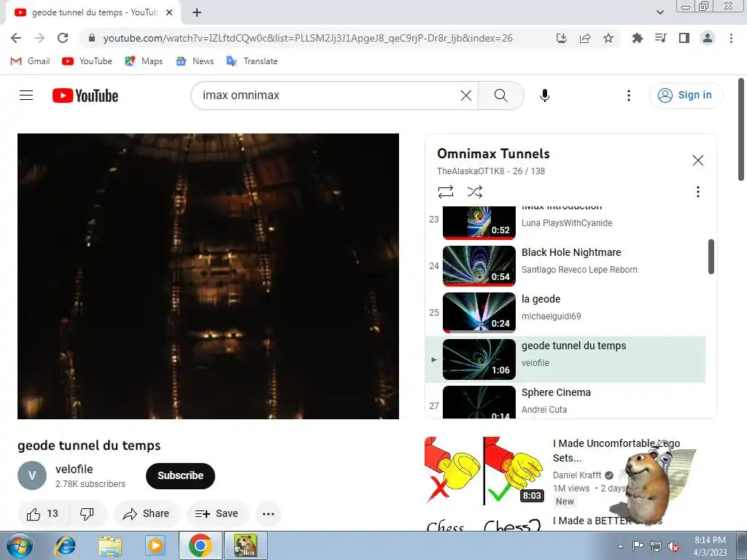This screenshot has height=560, width=747.
Task: Play the Luna PlaysWithCyanide playlist item
Action: point(566,222)
